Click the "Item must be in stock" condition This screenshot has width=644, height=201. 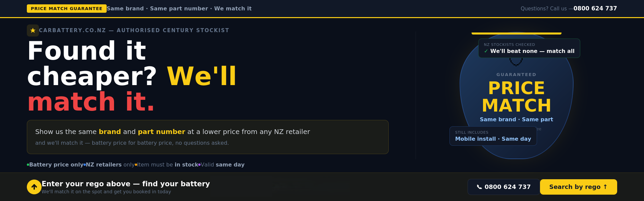pyautogui.click(x=168, y=165)
